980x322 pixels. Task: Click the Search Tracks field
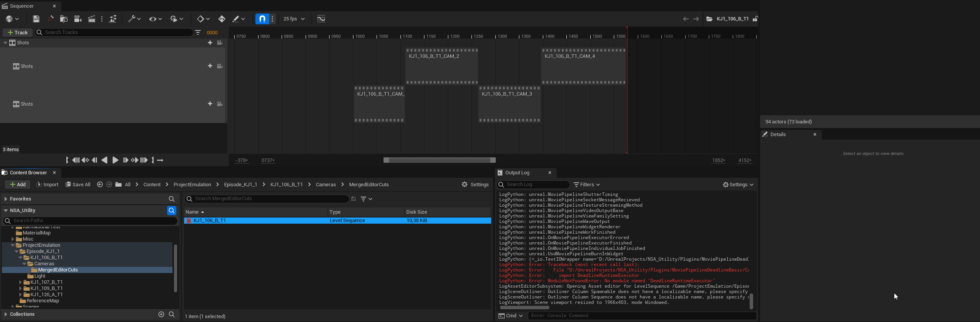click(x=114, y=32)
